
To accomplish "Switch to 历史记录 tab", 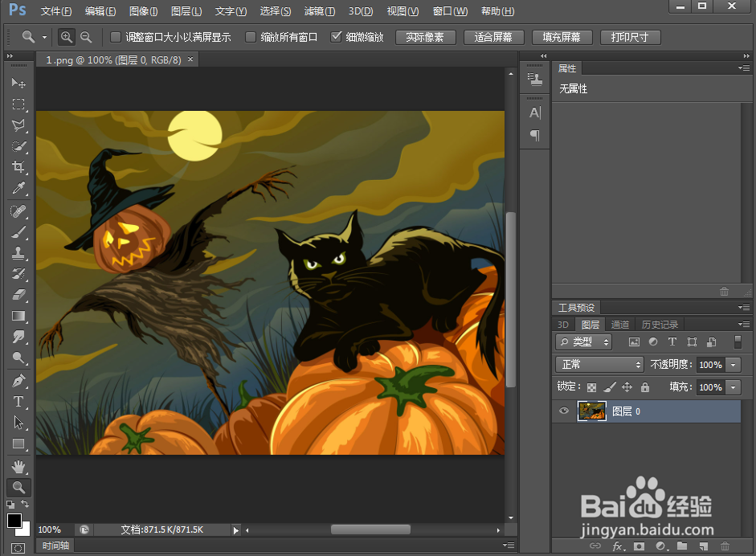I will coord(660,325).
